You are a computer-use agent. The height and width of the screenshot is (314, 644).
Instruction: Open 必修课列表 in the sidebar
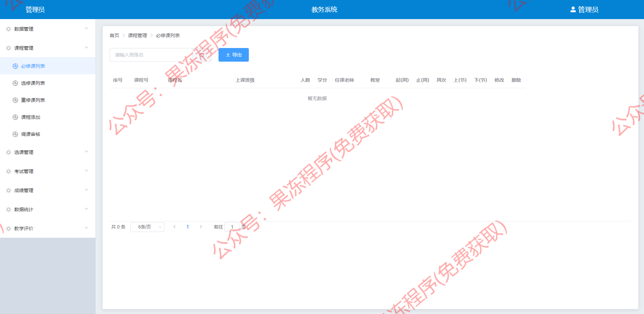[x=48, y=66]
